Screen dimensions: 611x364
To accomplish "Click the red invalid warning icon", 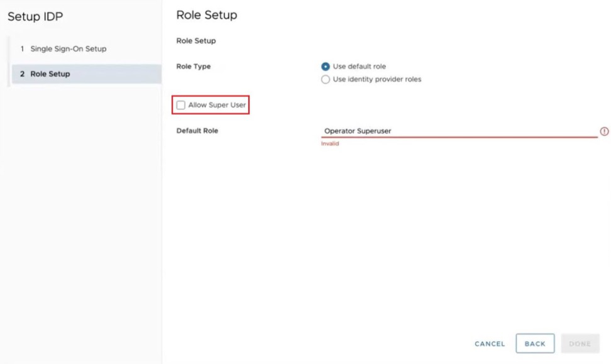I will [604, 131].
